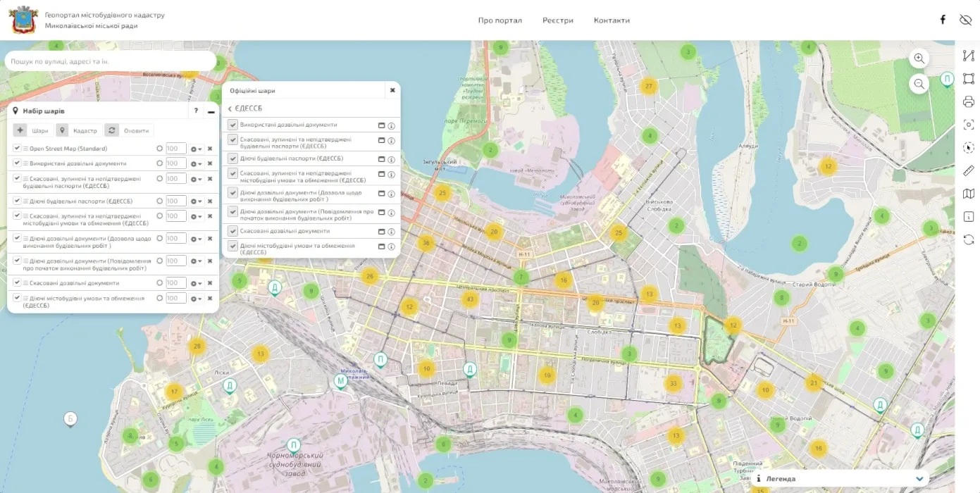This screenshot has height=493, width=980.
Task: Zoom out of the map
Action: click(919, 84)
